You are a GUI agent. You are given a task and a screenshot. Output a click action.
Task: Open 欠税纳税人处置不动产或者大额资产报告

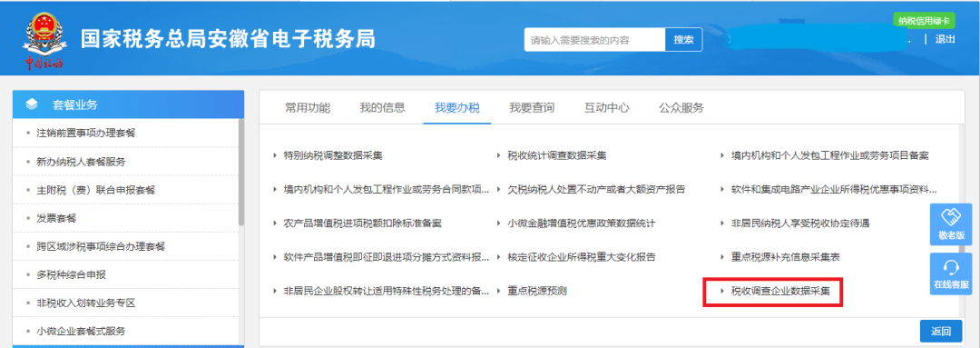click(596, 189)
